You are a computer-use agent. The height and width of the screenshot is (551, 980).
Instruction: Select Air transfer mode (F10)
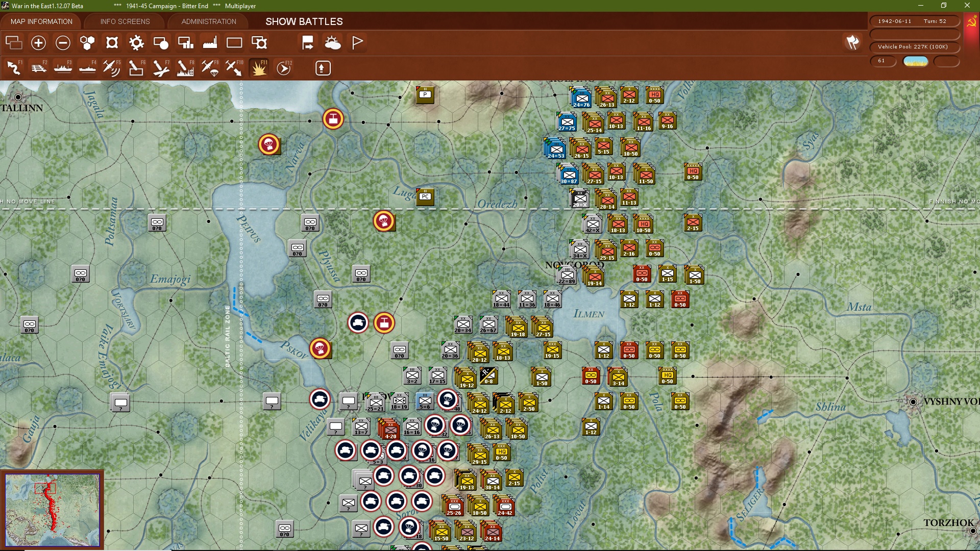pos(234,68)
